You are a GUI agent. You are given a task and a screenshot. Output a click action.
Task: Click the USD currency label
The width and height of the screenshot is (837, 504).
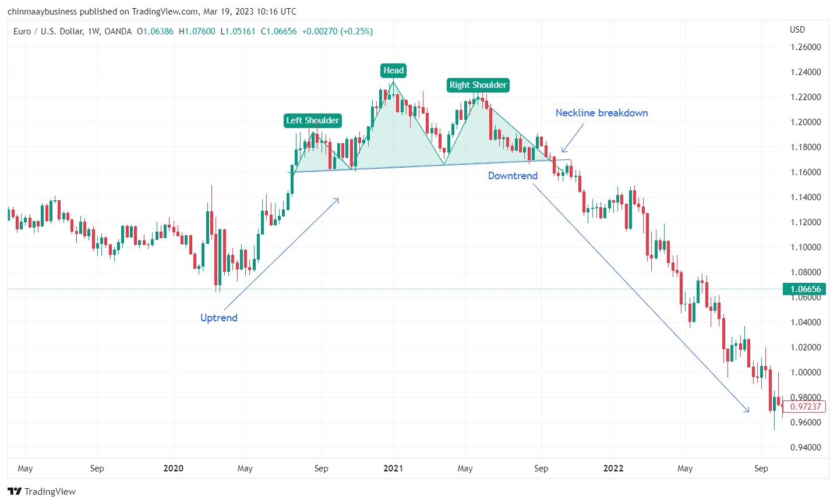797,30
